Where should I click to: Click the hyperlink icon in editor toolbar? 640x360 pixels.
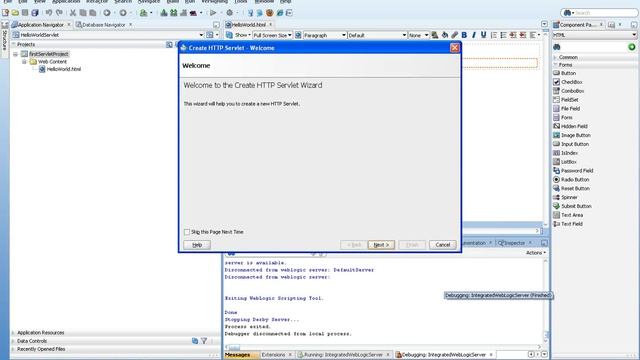tap(454, 35)
